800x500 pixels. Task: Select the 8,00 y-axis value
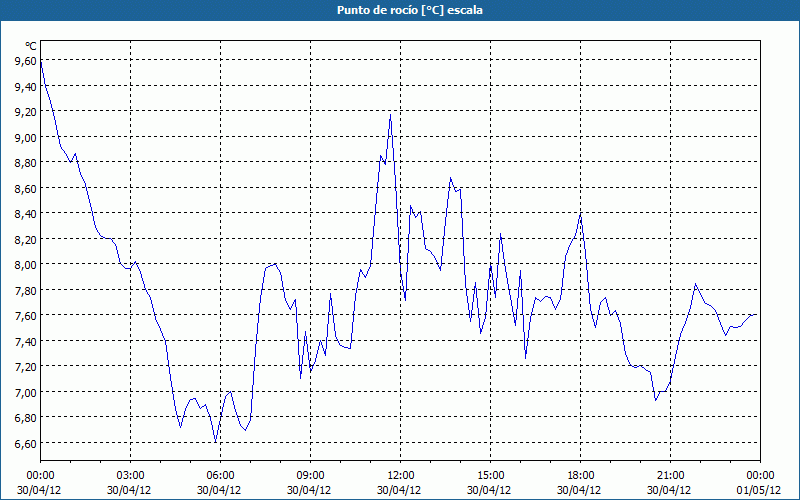point(26,265)
